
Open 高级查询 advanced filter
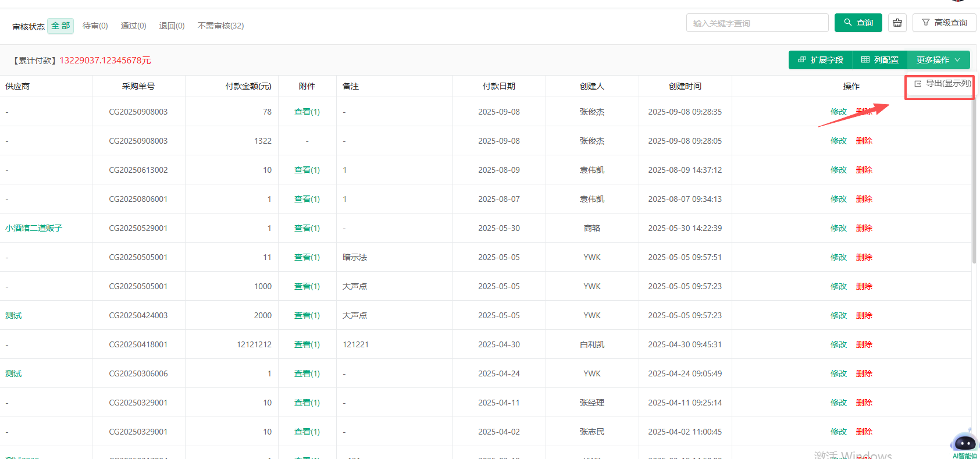tap(944, 23)
